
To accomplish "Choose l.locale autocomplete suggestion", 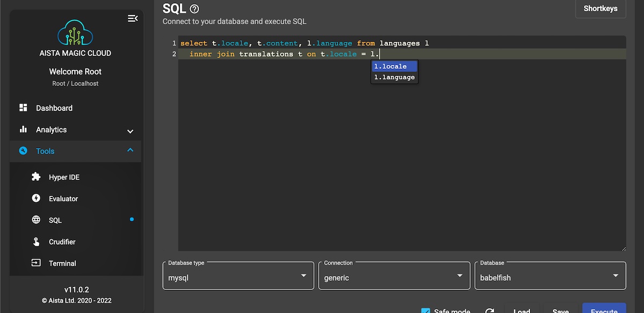I will (x=394, y=67).
